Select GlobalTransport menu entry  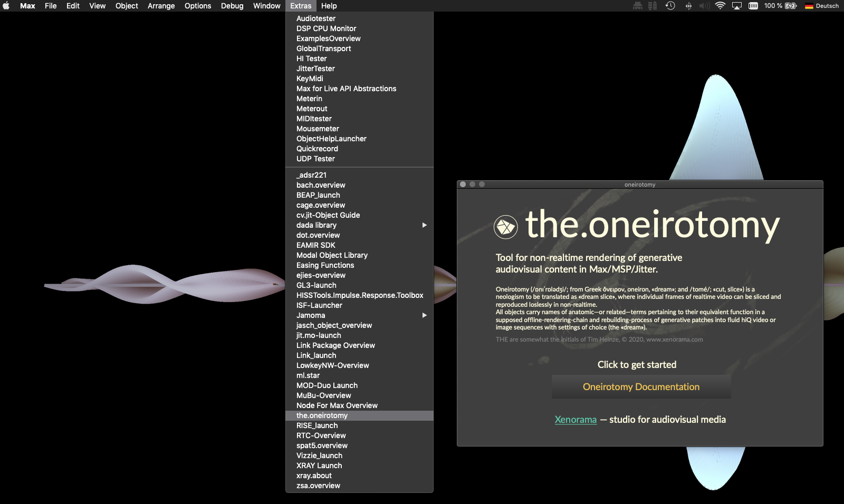(359, 49)
